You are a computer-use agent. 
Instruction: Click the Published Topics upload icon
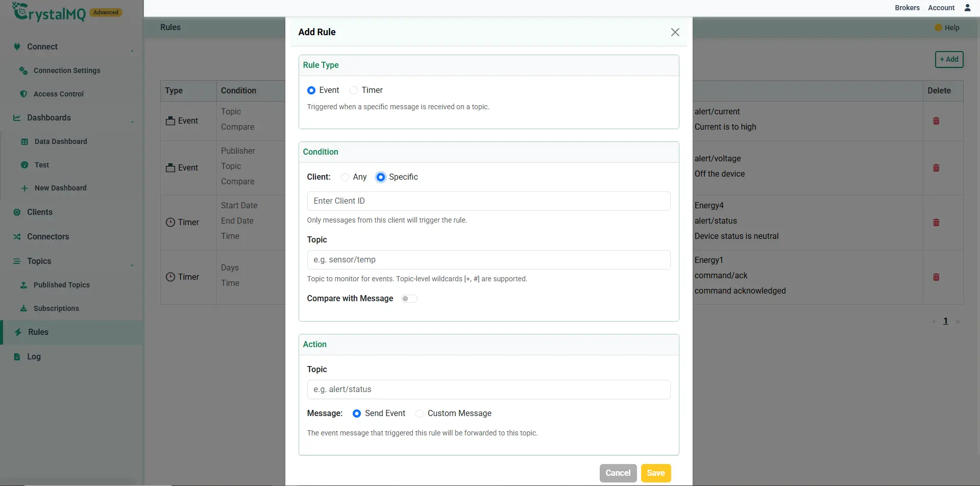pos(23,285)
